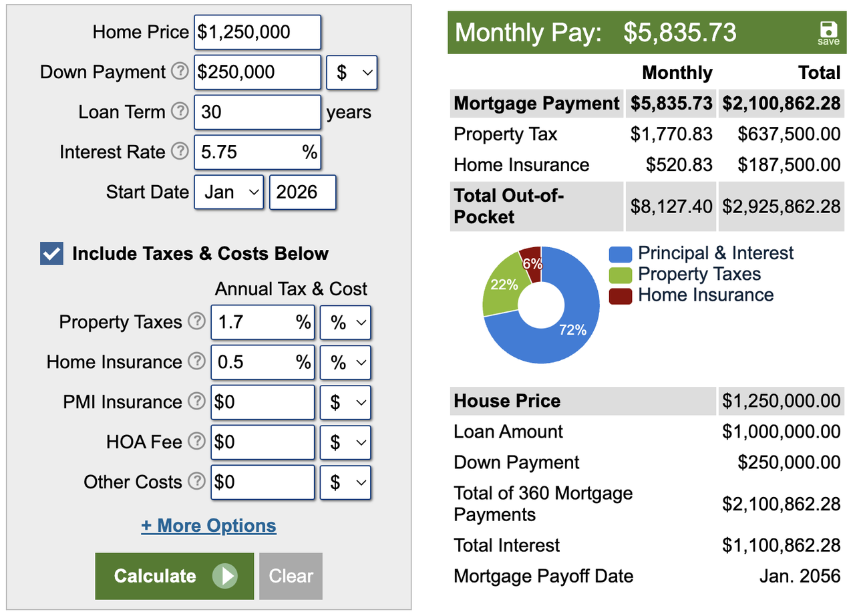This screenshot has height=616, width=855.
Task: Click the Total Out-of-Pocket monthly $8,127.40 cell
Action: coord(671,206)
